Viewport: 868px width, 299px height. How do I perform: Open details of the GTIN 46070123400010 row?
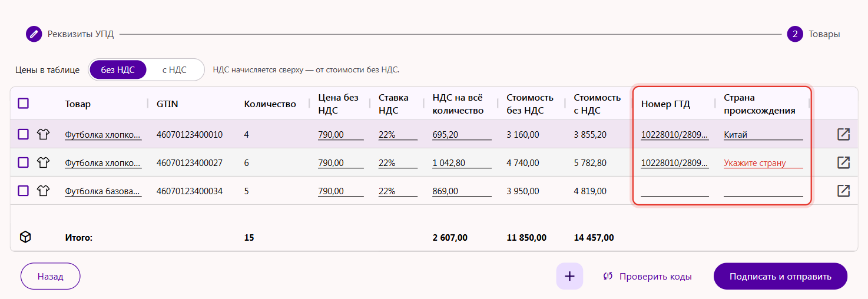tap(843, 134)
